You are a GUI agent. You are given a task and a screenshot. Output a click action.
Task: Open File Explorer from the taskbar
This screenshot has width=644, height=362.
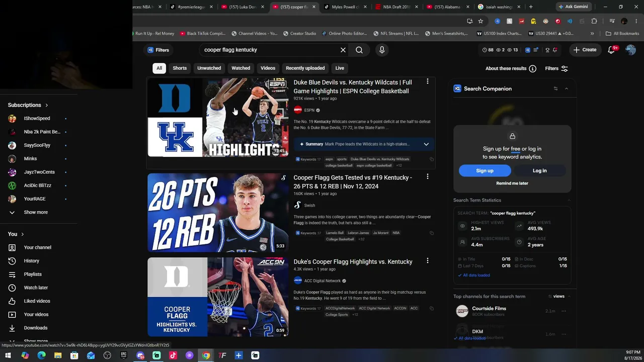(x=58, y=355)
